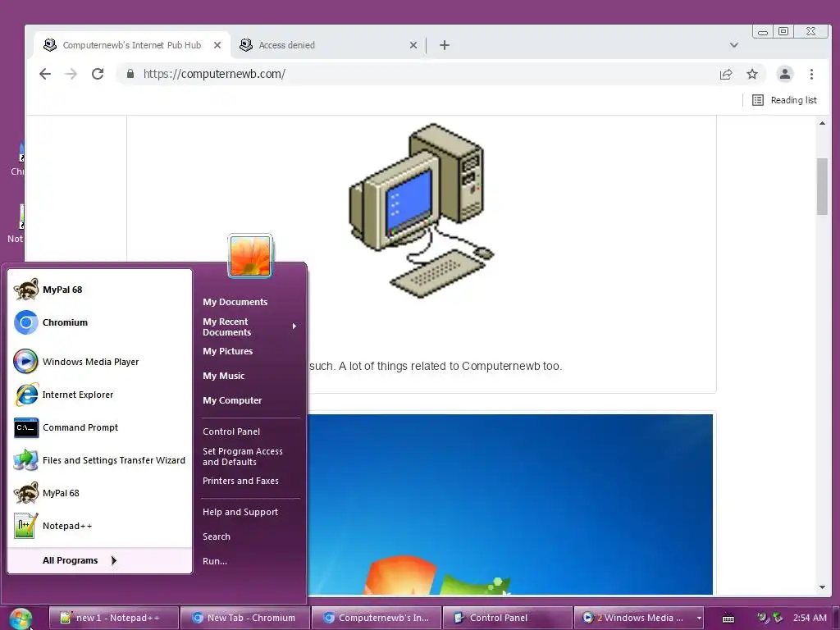Click the address bar URL
Viewport: 840px width, 630px height.
[214, 74]
